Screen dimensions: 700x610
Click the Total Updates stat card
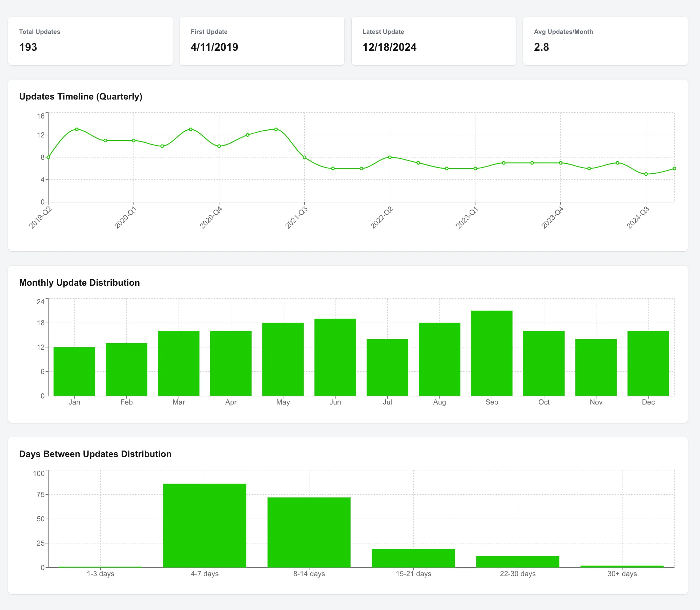click(90, 41)
